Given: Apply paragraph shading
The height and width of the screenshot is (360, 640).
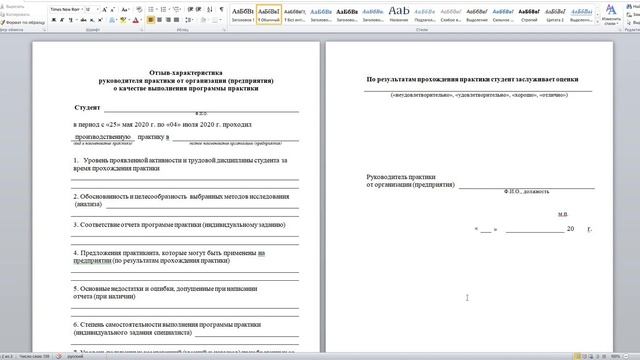Looking at the screenshot, I should (203, 20).
